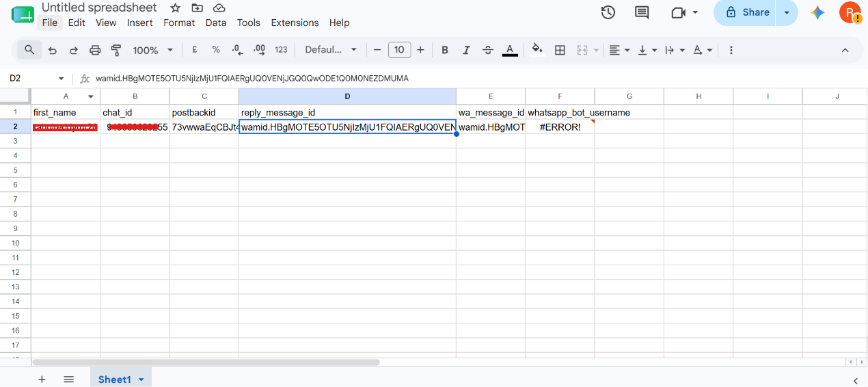Show all sheets list icon
This screenshot has height=387, width=868.
pos(68,379)
